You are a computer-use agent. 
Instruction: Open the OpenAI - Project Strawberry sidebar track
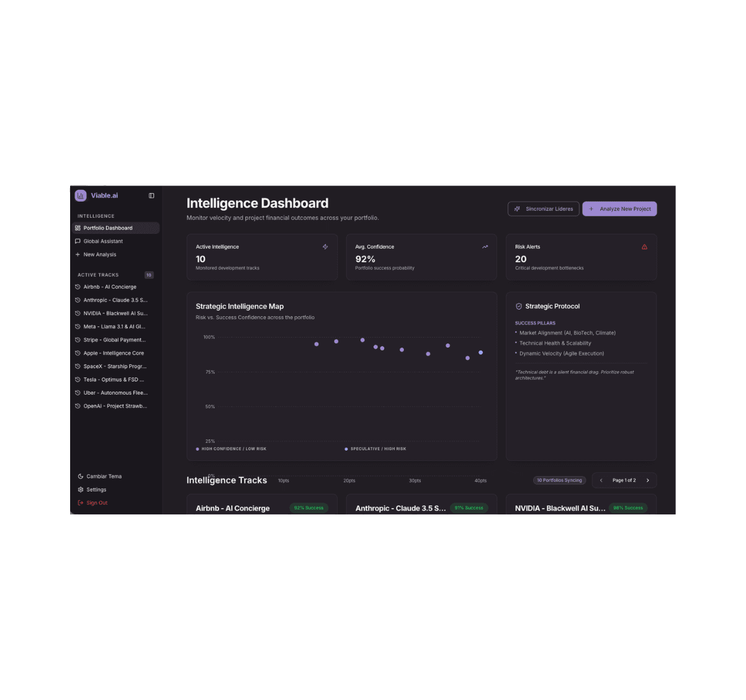[115, 406]
